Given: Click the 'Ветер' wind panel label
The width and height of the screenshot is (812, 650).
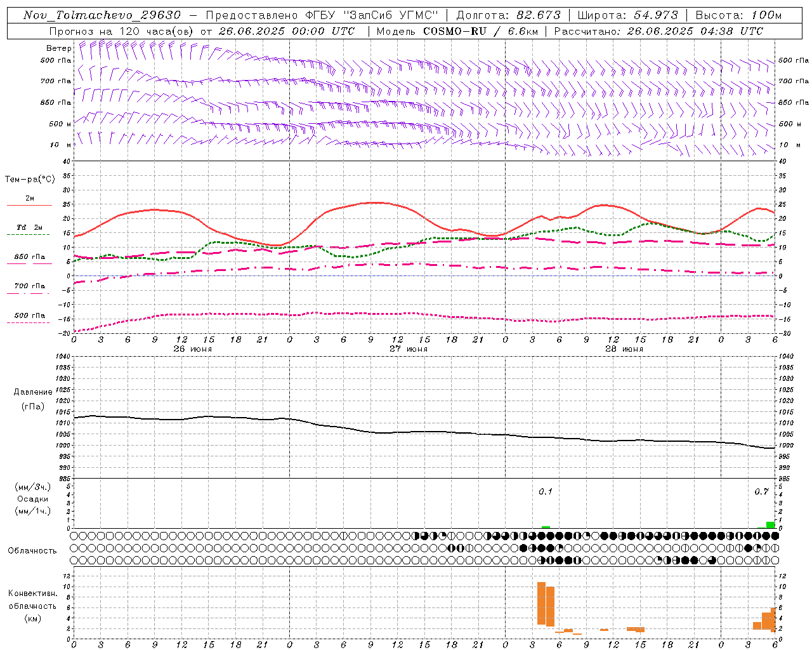Looking at the screenshot, I should pyautogui.click(x=59, y=48).
